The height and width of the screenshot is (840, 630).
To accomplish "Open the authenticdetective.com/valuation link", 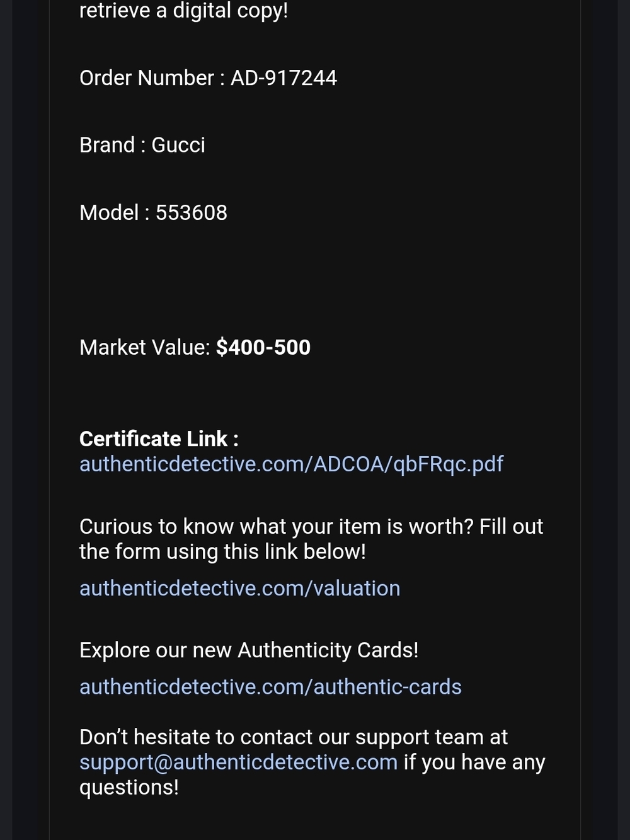I will pyautogui.click(x=239, y=589).
